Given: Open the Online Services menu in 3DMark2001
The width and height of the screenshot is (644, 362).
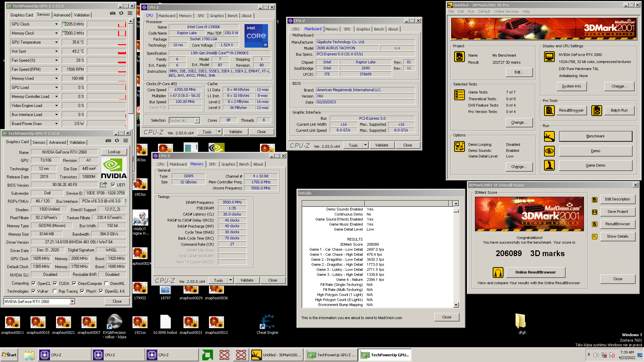Looking at the screenshot, I should pyautogui.click(x=506, y=11).
